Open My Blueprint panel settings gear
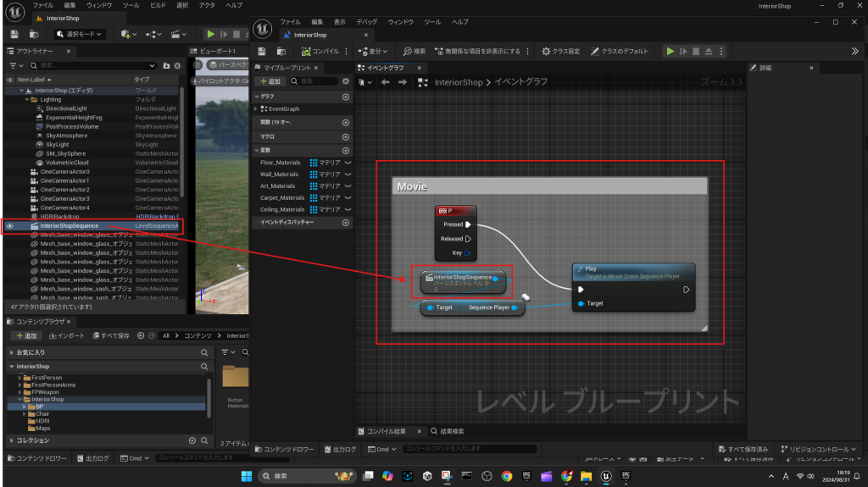868x487 pixels. click(x=345, y=81)
